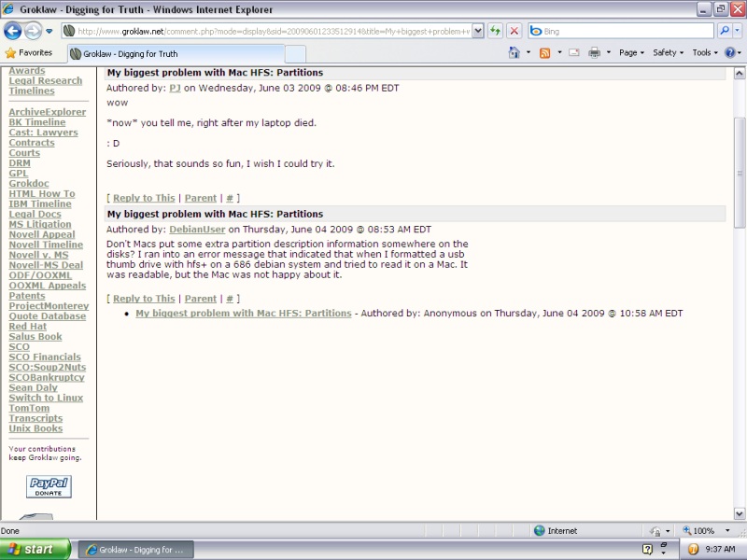Click the Internet Explorer icon in title bar
The height and width of the screenshot is (560, 747).
click(8, 9)
